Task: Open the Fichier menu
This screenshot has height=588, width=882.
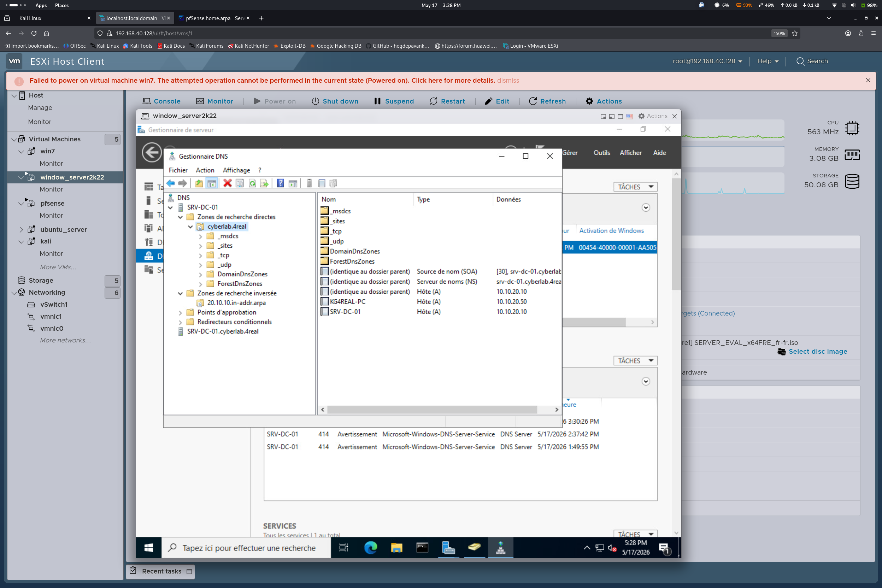Action: 178,170
